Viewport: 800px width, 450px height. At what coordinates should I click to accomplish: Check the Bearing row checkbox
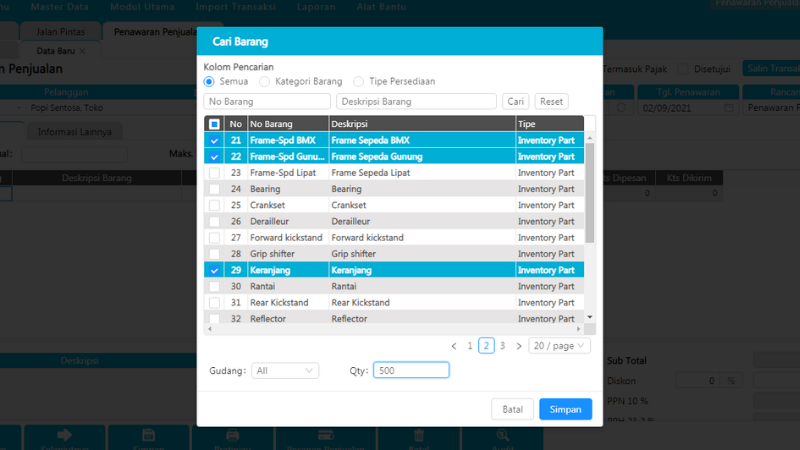point(214,189)
